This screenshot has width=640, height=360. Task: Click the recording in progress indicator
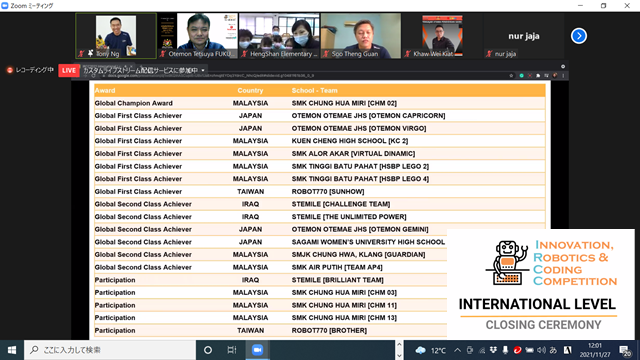30,70
